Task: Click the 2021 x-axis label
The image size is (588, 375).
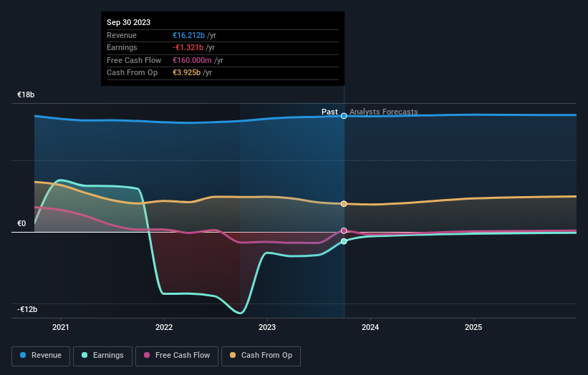Action: tap(61, 327)
